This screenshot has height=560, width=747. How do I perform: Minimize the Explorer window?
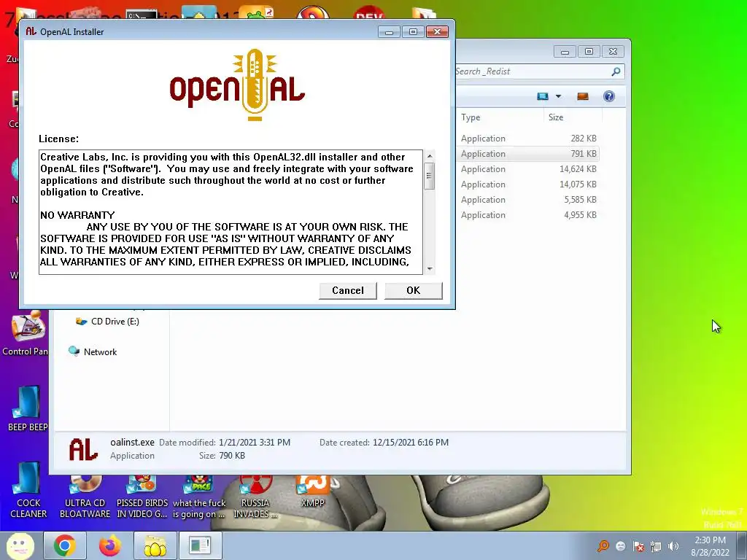(x=565, y=52)
